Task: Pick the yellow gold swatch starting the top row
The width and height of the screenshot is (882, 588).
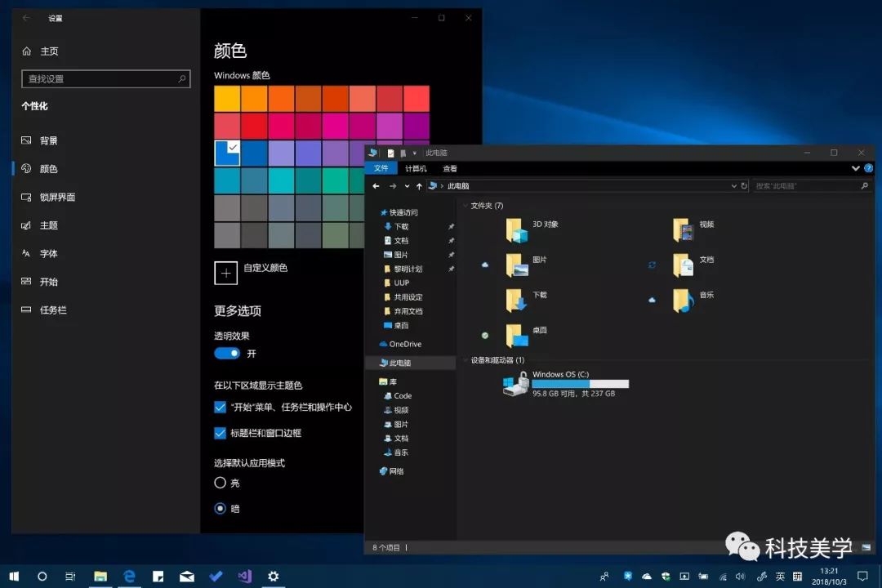Action: [x=227, y=99]
